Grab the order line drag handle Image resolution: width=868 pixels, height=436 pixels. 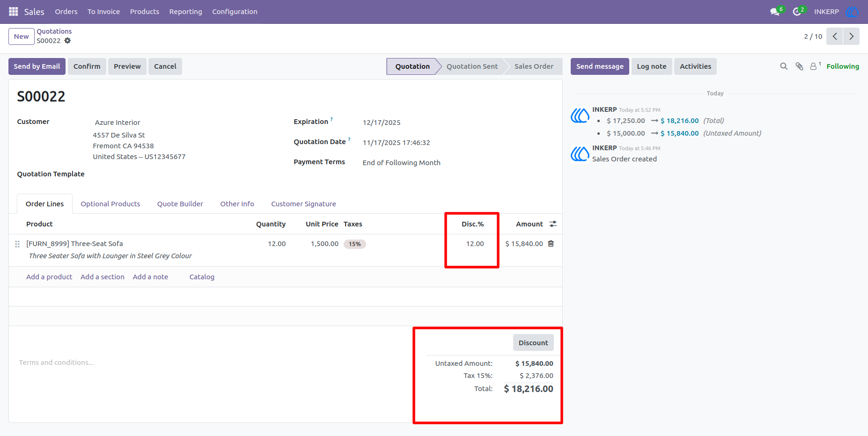pos(17,244)
